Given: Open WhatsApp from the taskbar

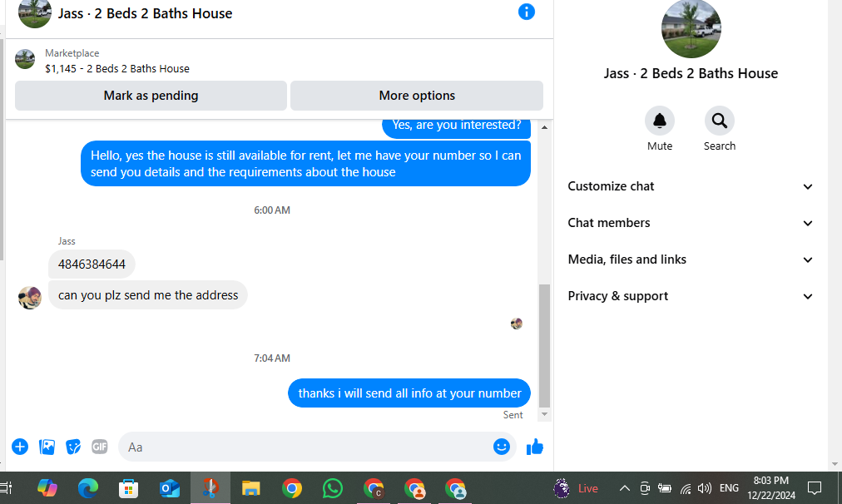Looking at the screenshot, I should (333, 488).
